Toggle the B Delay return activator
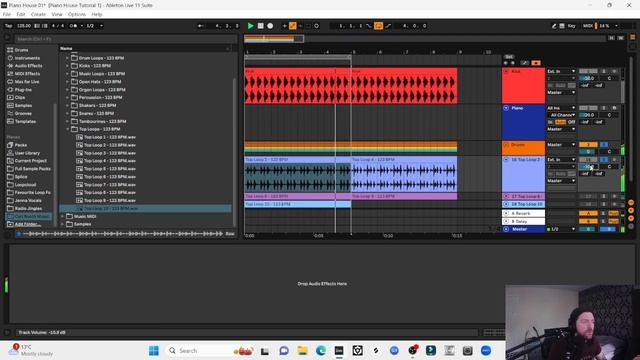This screenshot has width=640, height=360. (x=588, y=221)
